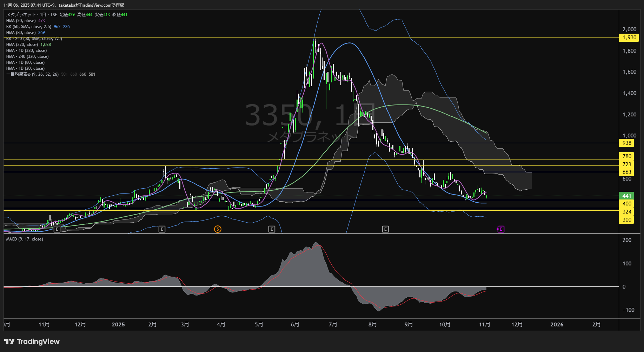The width and height of the screenshot is (644, 352).
Task: Click the 2025 label on time axis
Action: 118,325
